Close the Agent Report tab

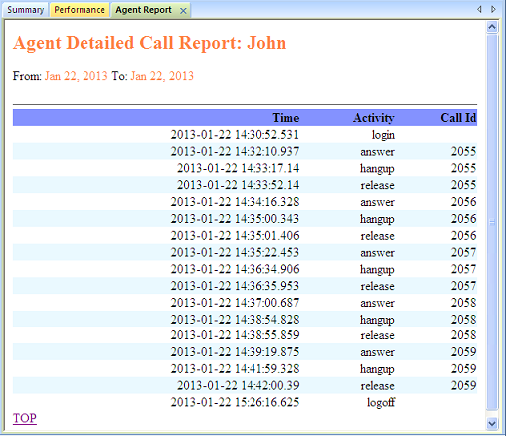coord(183,11)
